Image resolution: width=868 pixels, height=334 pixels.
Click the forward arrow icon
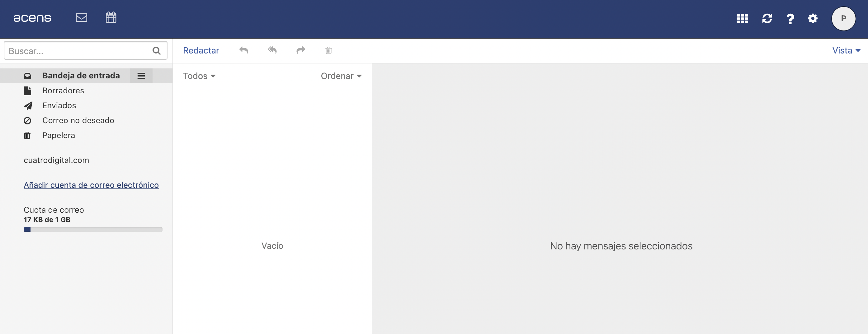click(x=300, y=50)
